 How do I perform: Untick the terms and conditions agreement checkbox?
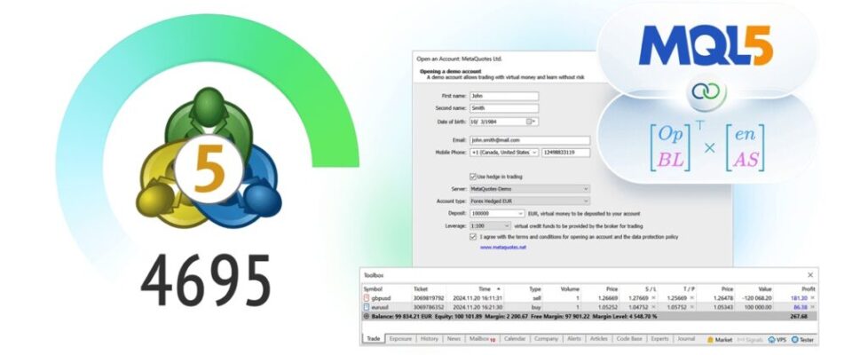tap(473, 236)
